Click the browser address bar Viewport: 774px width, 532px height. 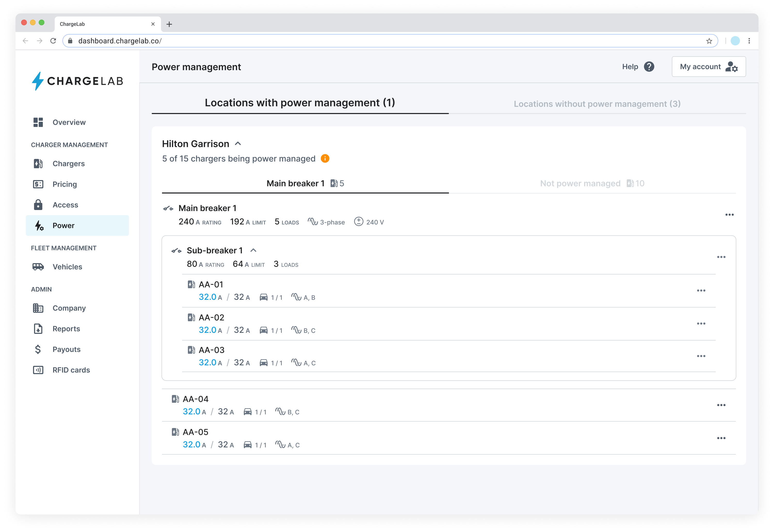pyautogui.click(x=390, y=41)
